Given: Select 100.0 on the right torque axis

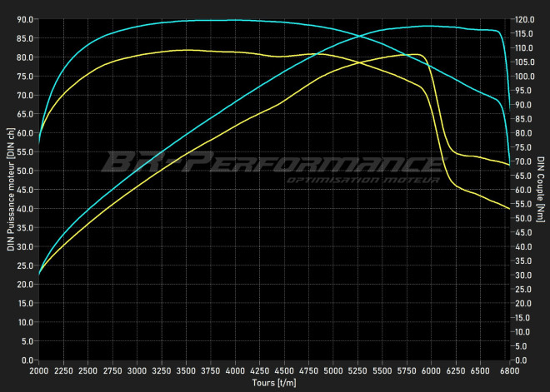Looking at the screenshot, I should click(x=523, y=77).
